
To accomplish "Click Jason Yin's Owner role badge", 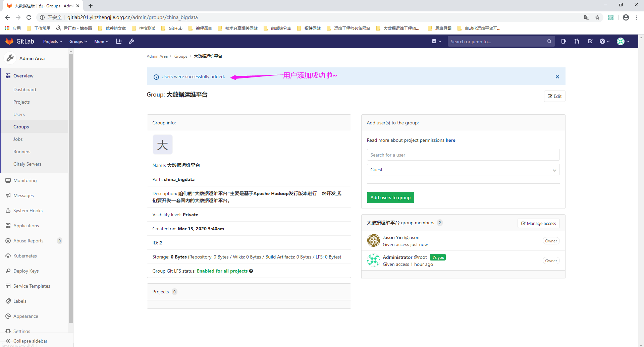I will 551,241.
